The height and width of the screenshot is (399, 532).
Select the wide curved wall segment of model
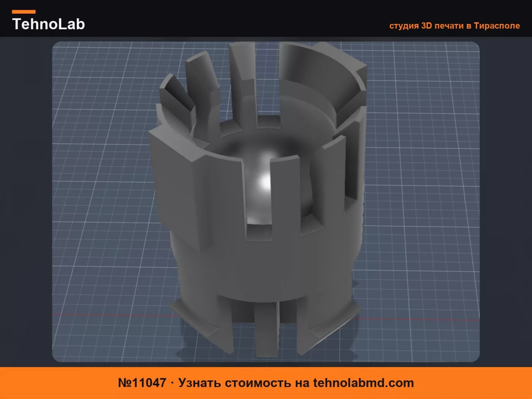point(323,82)
